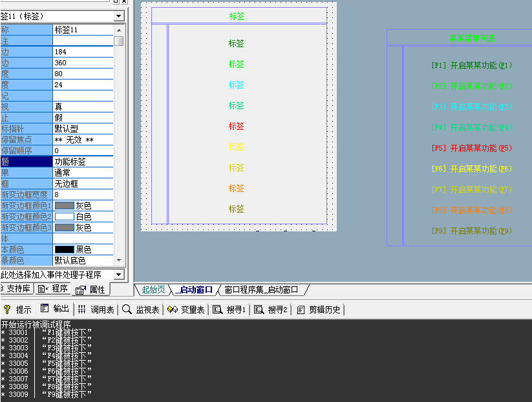Switch to the 程序 program tab

53,289
